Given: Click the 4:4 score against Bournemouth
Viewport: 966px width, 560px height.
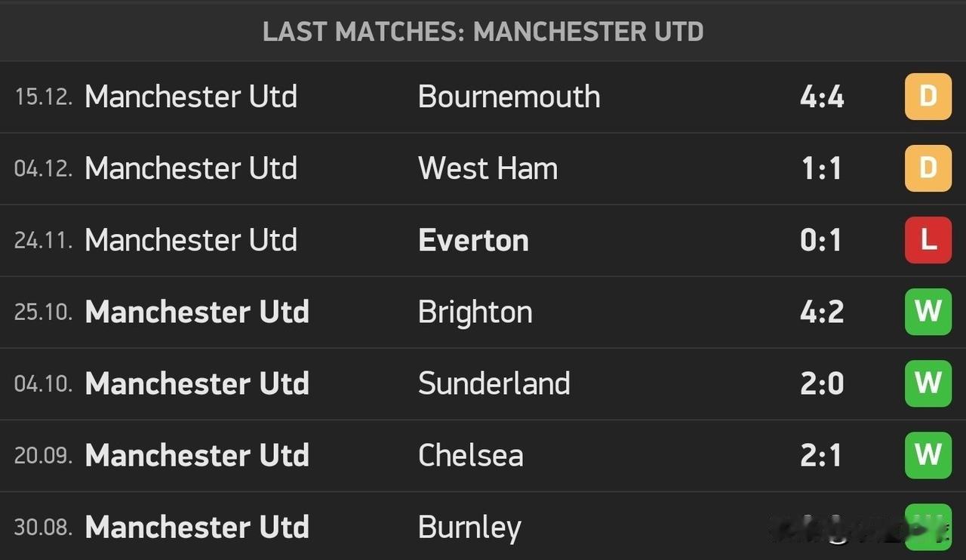Looking at the screenshot, I should [821, 97].
